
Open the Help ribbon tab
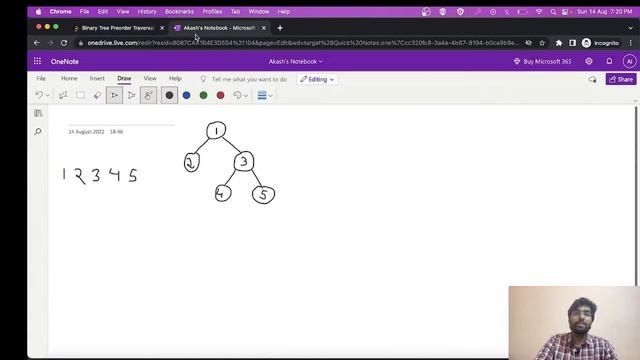175,78
